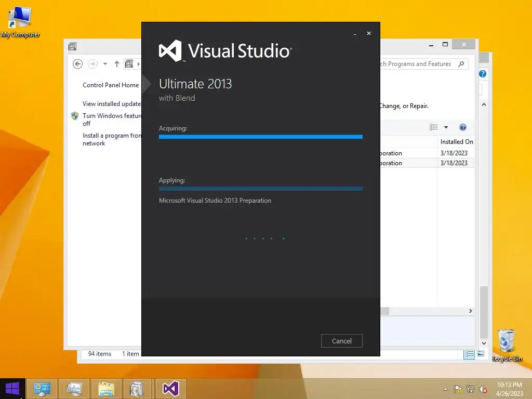Switch to details view in rear window

point(469,354)
